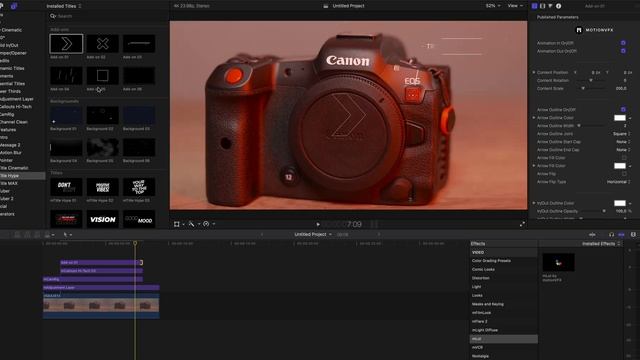Choose the Background 02 thumbnail
Image resolution: width=640 pixels, height=360 pixels.
(102, 116)
